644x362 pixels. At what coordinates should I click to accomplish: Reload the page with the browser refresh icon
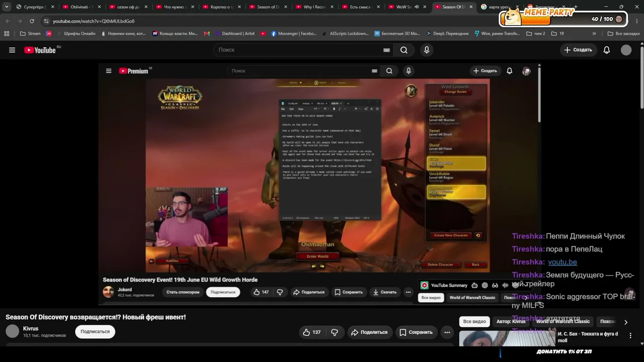pyautogui.click(x=32, y=21)
